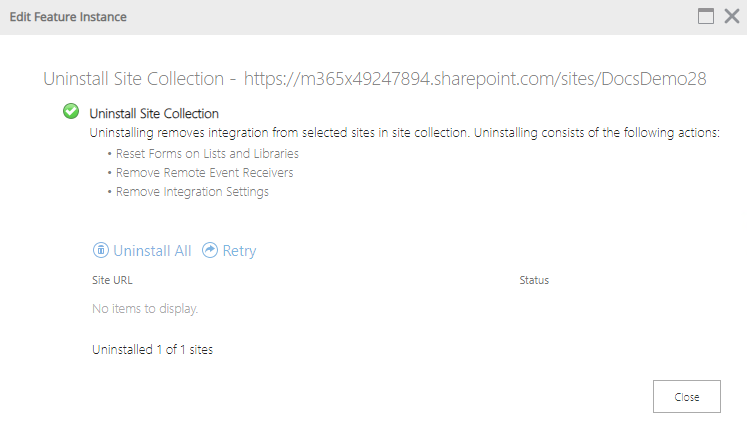Click "Remove Remote Event Receivers" bullet
Image resolution: width=747 pixels, height=429 pixels.
[204, 173]
